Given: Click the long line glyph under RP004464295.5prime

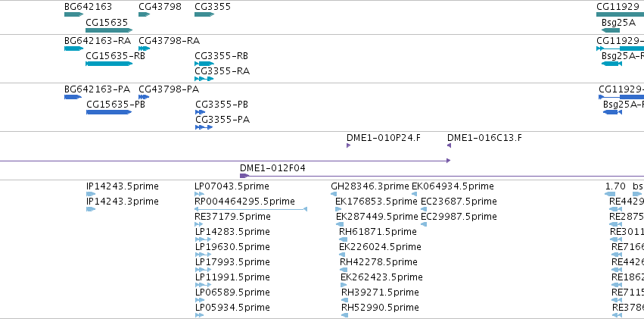Looking at the screenshot, I should click(x=250, y=209).
